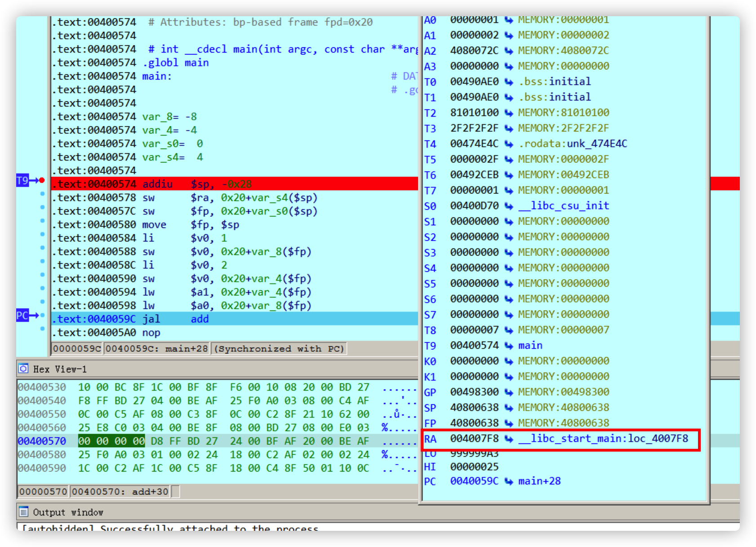Viewport: 756px width, 547px height.
Task: Click the jump arrow beside register K0
Action: (508, 361)
